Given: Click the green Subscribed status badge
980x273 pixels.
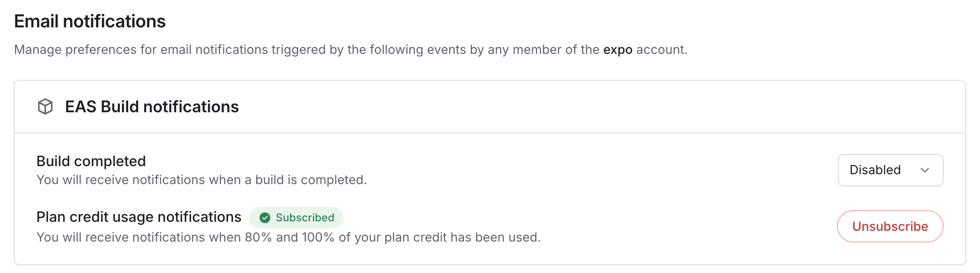Looking at the screenshot, I should (x=296, y=218).
